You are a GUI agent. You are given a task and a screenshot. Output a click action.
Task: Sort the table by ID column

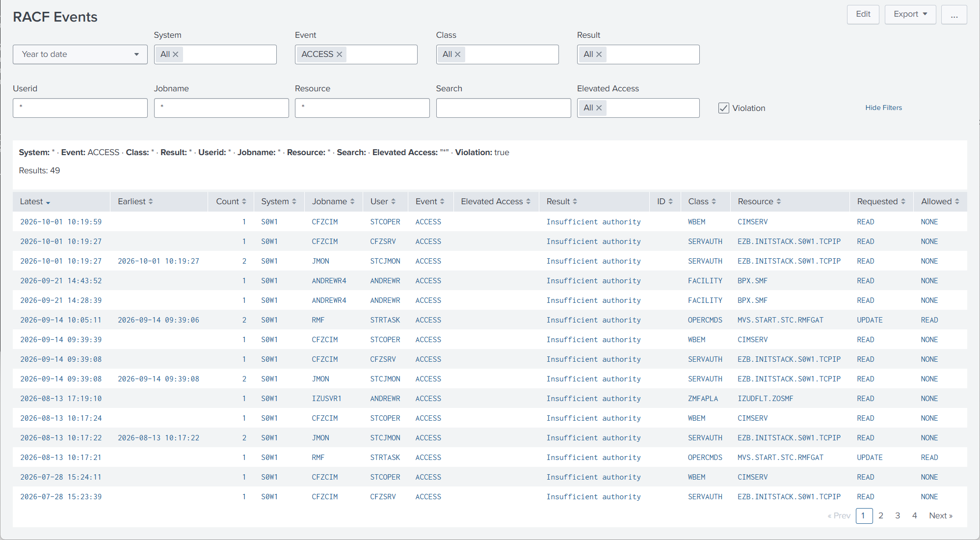click(x=665, y=202)
